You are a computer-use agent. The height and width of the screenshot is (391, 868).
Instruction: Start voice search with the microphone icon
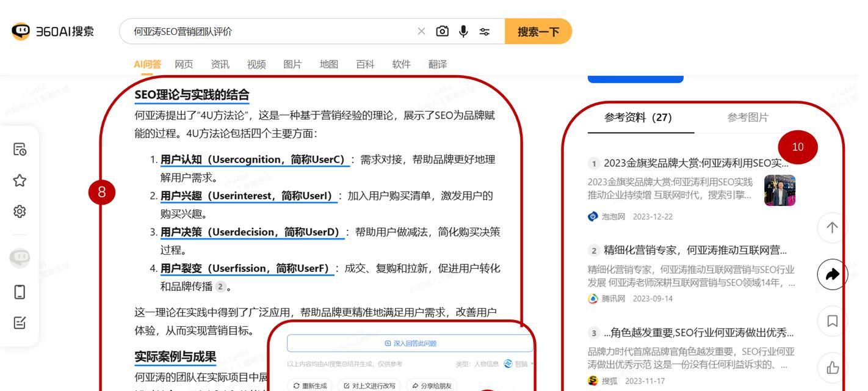coord(463,31)
